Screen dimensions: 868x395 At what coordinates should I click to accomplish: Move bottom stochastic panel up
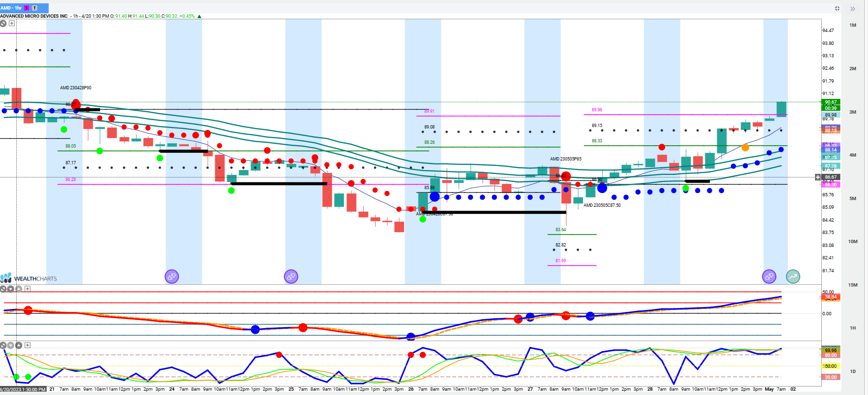pyautogui.click(x=19, y=345)
